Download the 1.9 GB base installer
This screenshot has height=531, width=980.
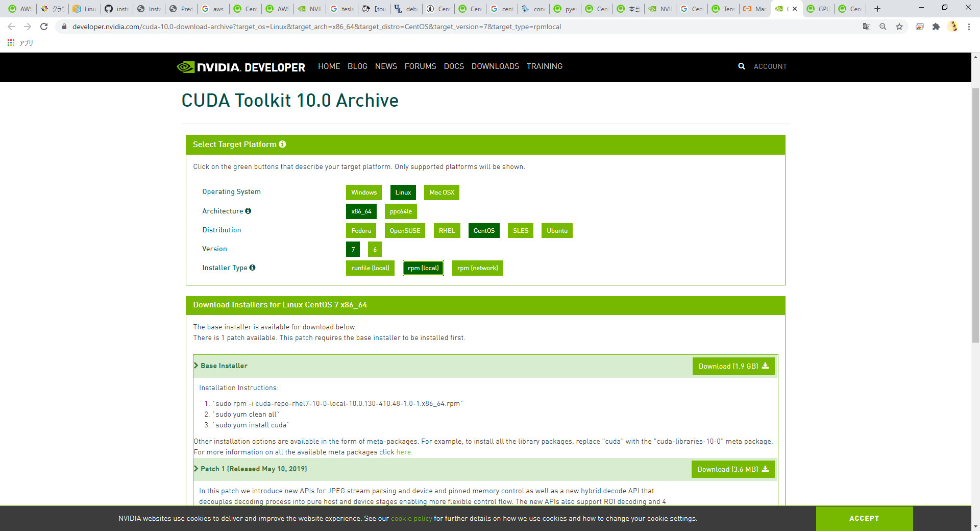(x=733, y=366)
